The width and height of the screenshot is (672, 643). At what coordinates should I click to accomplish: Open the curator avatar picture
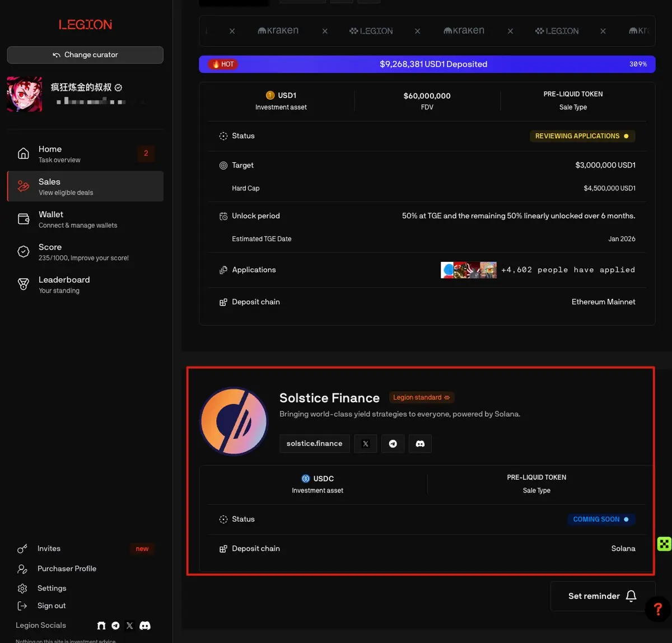tap(24, 94)
